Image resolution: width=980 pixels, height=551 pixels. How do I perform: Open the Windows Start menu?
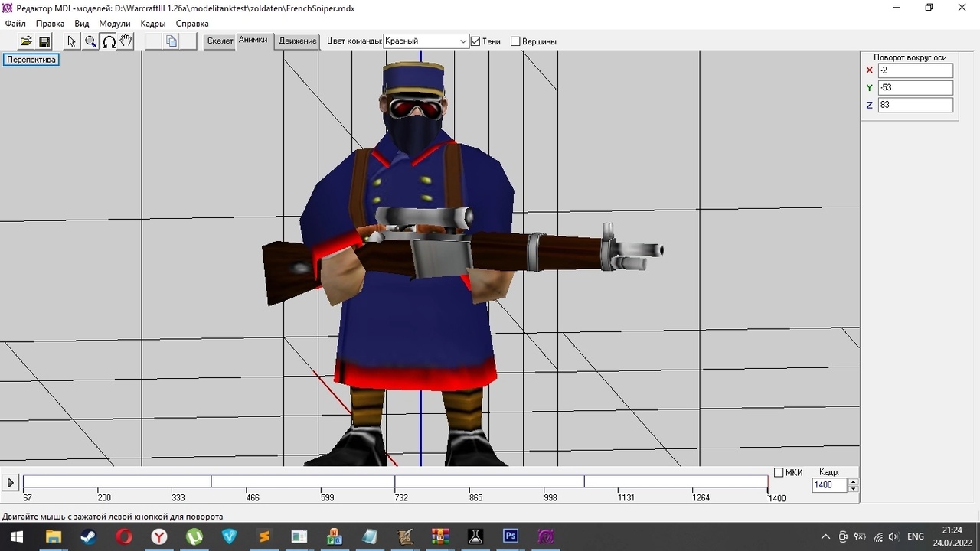coord(17,536)
